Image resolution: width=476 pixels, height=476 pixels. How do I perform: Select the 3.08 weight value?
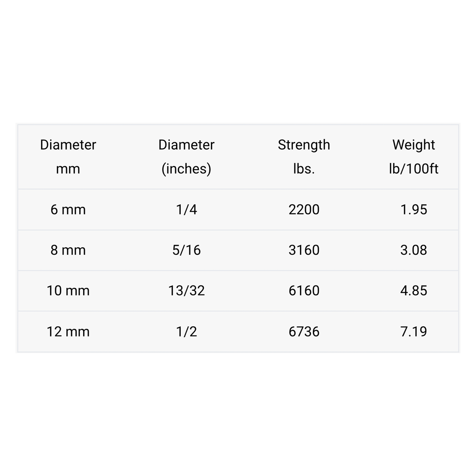[414, 250]
